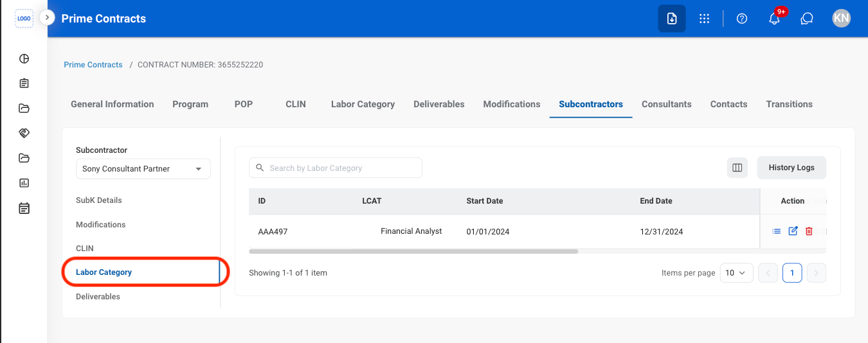The height and width of the screenshot is (343, 868).
Task: Go to previous page arrow
Action: coord(768,273)
